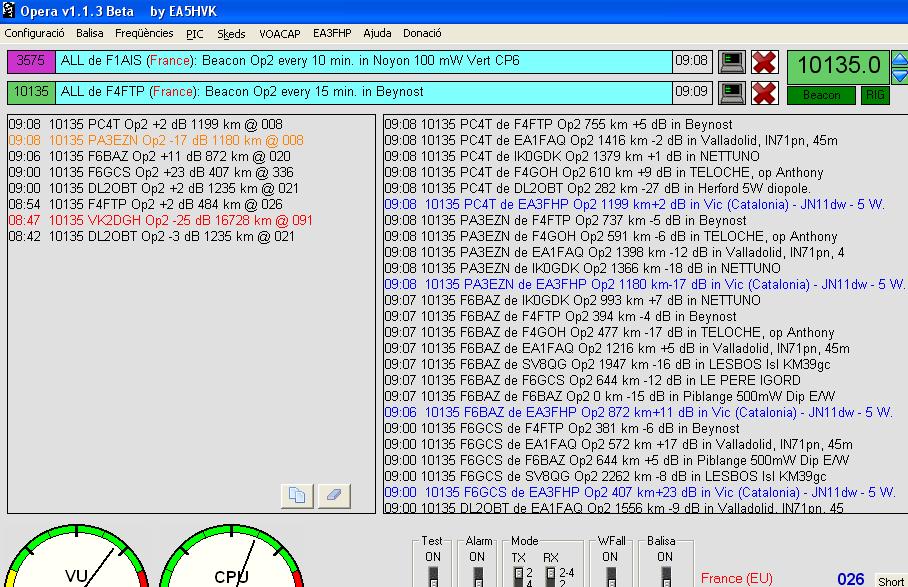Delete the F1AIS beacon message with red X
This screenshot has height=587, width=908.
point(765,62)
